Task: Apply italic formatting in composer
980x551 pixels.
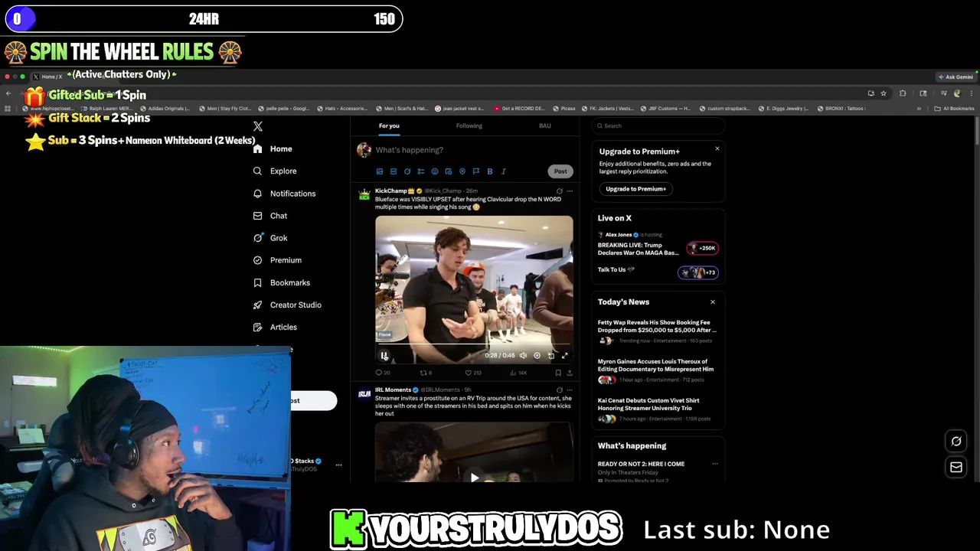Action: click(503, 171)
